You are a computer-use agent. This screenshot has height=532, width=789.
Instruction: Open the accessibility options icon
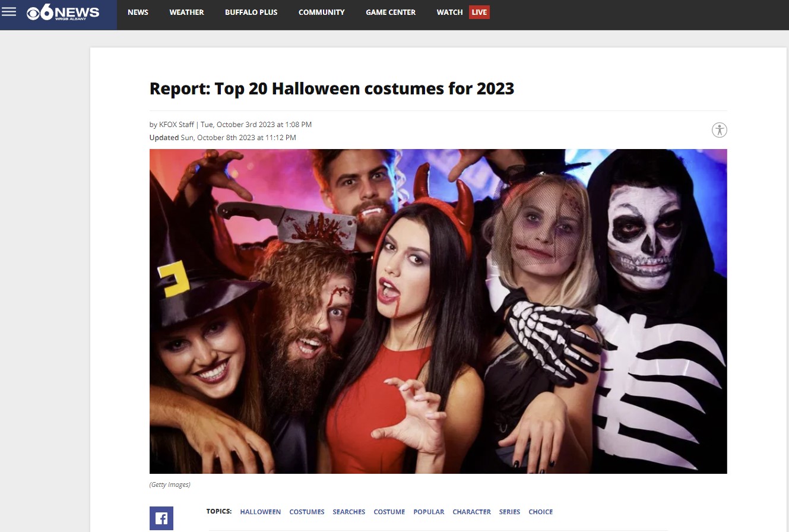tap(719, 130)
